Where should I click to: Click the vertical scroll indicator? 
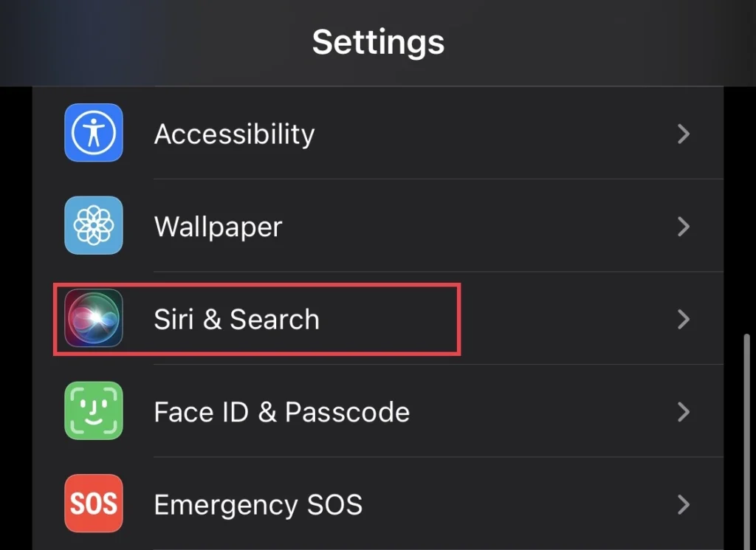[747, 441]
